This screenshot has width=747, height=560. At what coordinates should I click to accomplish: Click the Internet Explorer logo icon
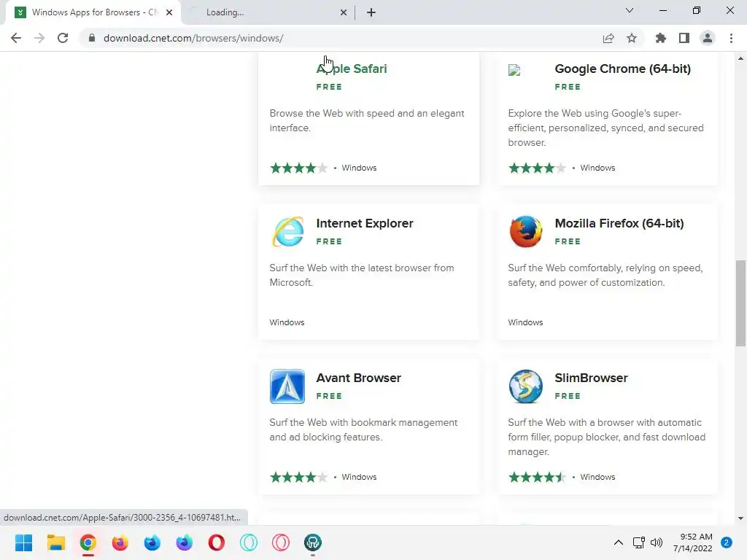point(287,232)
